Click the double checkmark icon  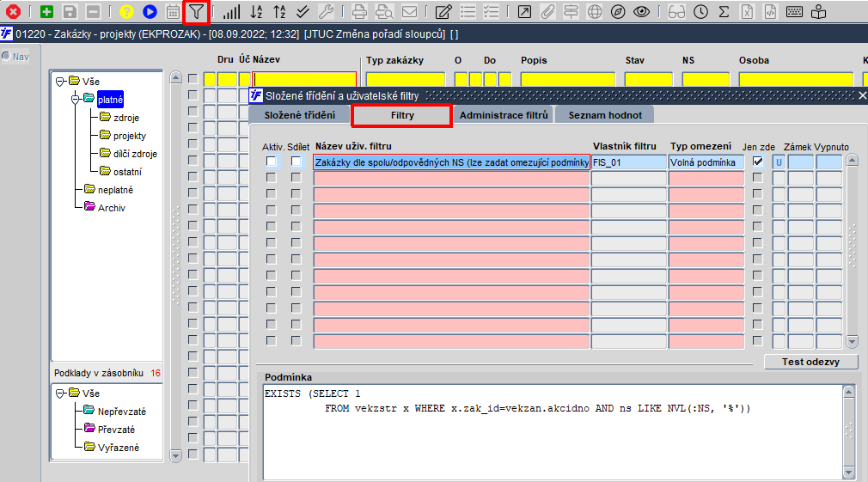pyautogui.click(x=303, y=12)
